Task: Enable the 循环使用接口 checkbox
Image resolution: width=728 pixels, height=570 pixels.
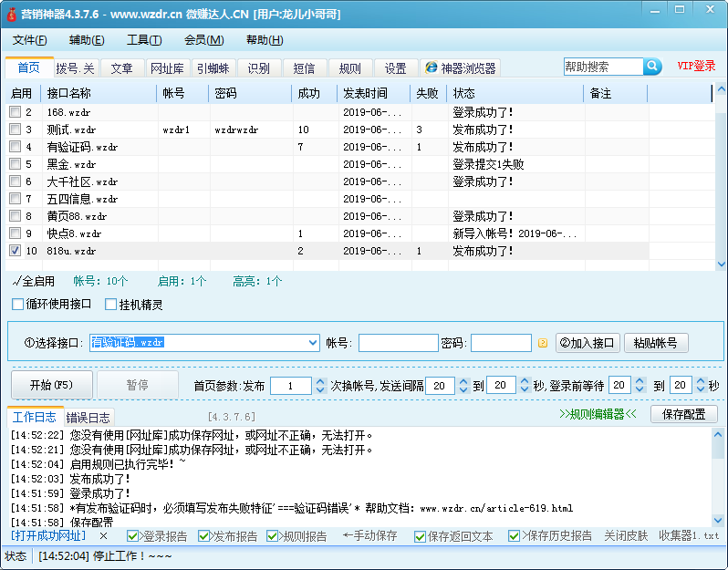Action: [x=18, y=304]
